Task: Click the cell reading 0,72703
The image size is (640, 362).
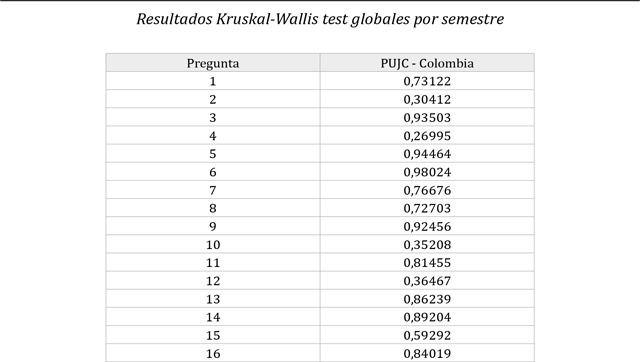Action: (427, 208)
